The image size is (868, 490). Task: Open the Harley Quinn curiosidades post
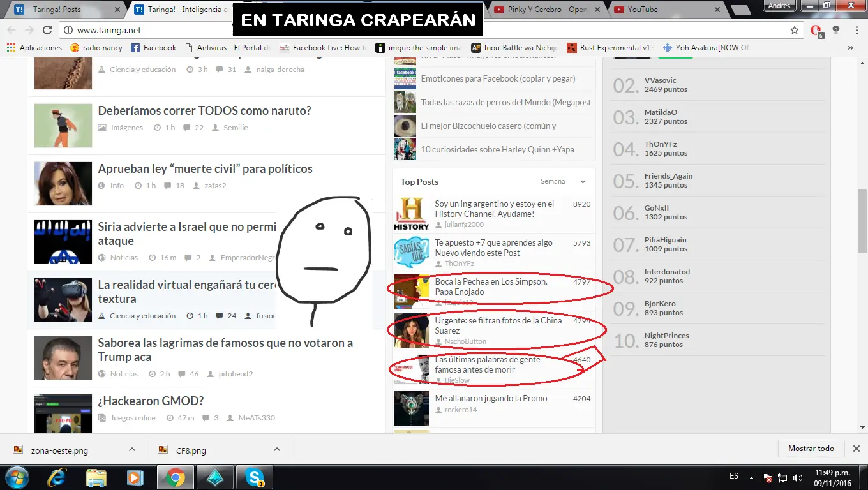[x=497, y=149]
